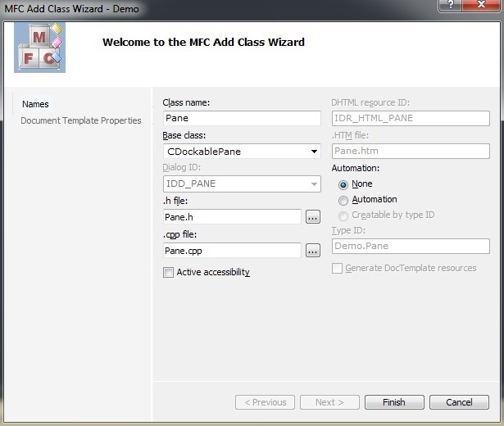Click the Type ID field
504x426 pixels.
pyautogui.click(x=411, y=246)
